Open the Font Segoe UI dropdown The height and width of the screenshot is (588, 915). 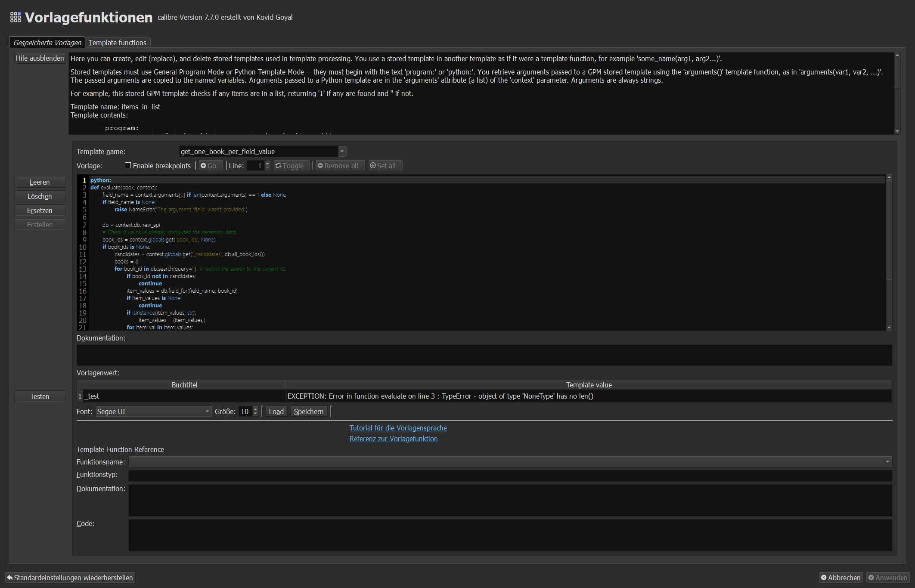207,412
